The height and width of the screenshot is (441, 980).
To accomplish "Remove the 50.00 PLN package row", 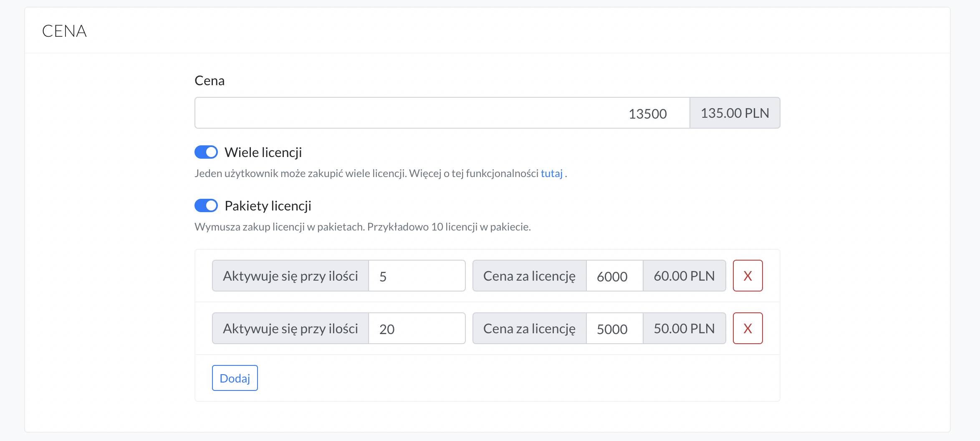I will [748, 328].
